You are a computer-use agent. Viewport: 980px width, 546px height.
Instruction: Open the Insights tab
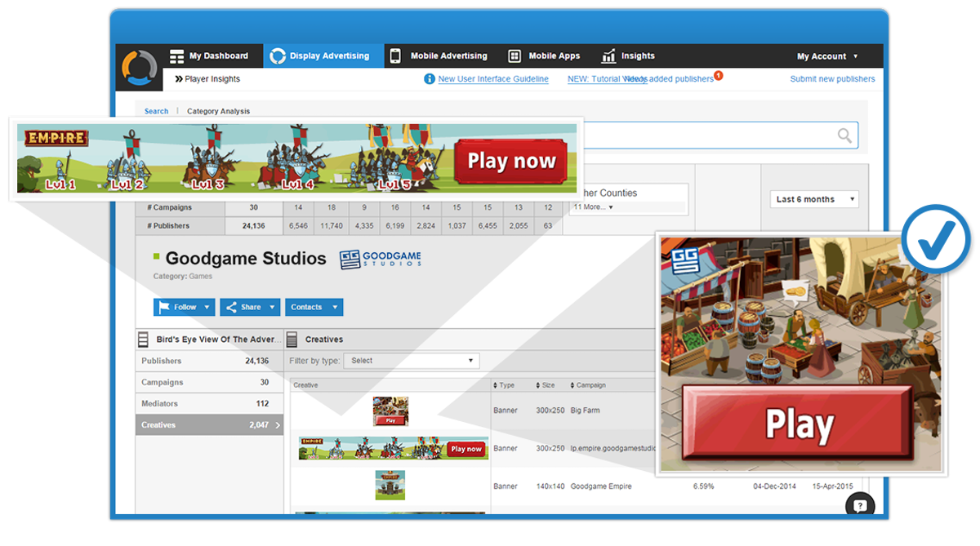[x=628, y=56]
